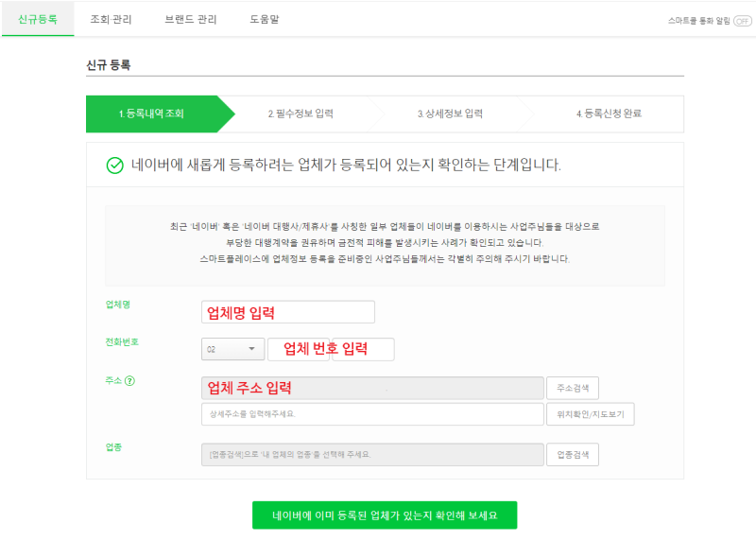Click the 주소검색 button
The height and width of the screenshot is (541, 756).
(573, 388)
